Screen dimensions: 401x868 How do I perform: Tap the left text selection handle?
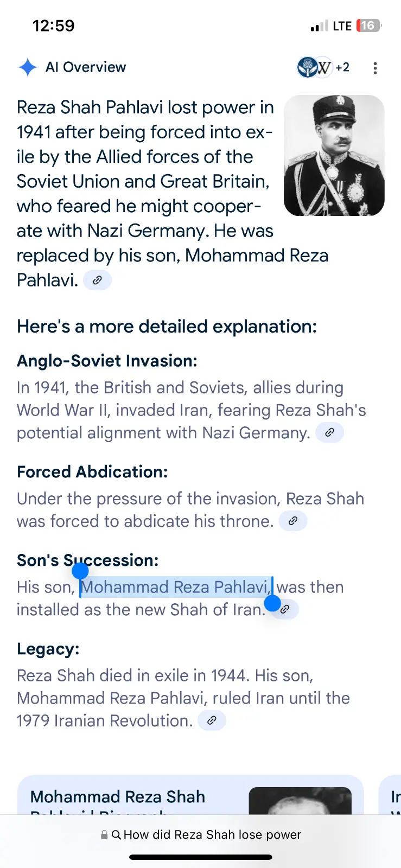click(x=80, y=571)
